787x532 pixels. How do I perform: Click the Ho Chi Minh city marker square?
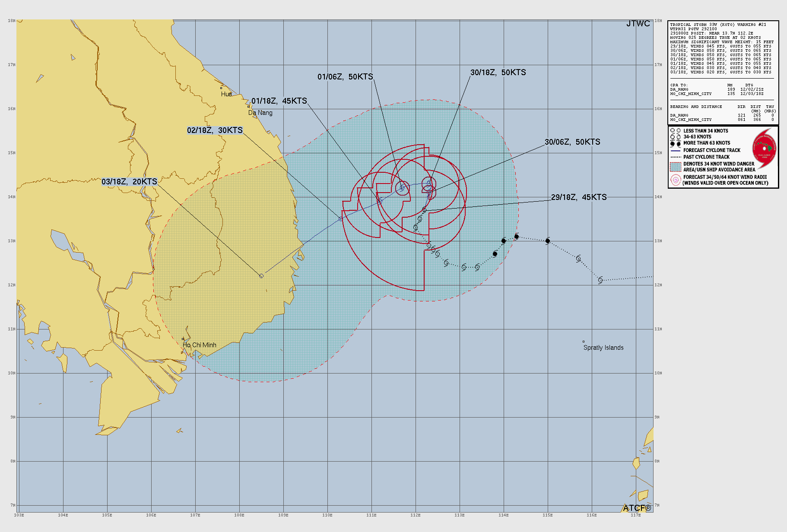click(183, 339)
